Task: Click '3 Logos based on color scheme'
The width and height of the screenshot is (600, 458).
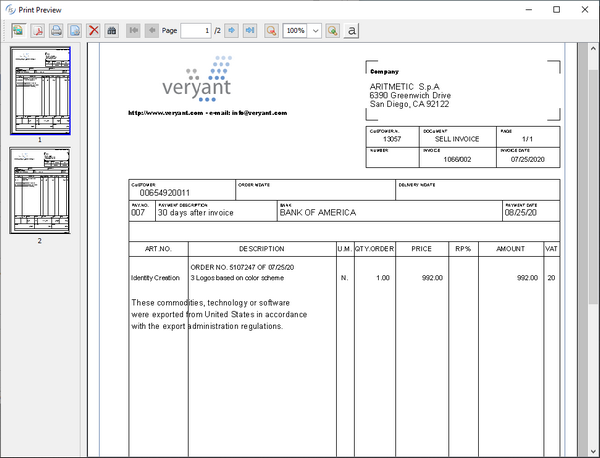Action: 237,278
